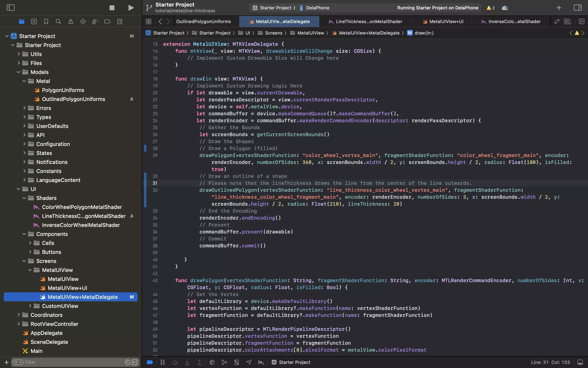Click the Stop button in toolbar
Image resolution: width=588 pixels, height=368 pixels.
click(x=112, y=8)
